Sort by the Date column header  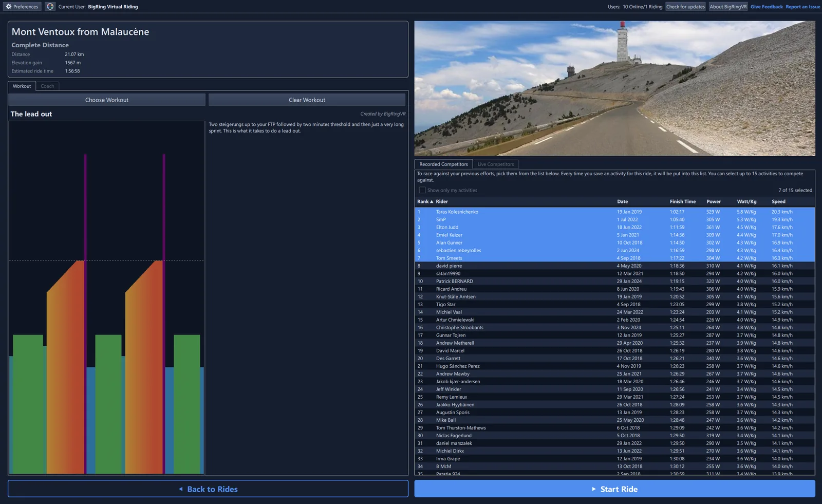coord(622,202)
